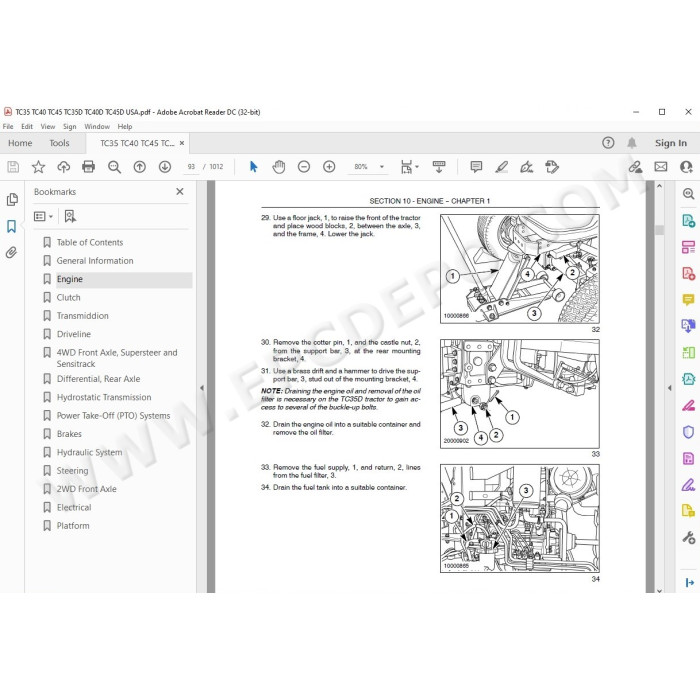This screenshot has height=700, width=700.
Task: Click find current bookmark icon
Action: [70, 217]
